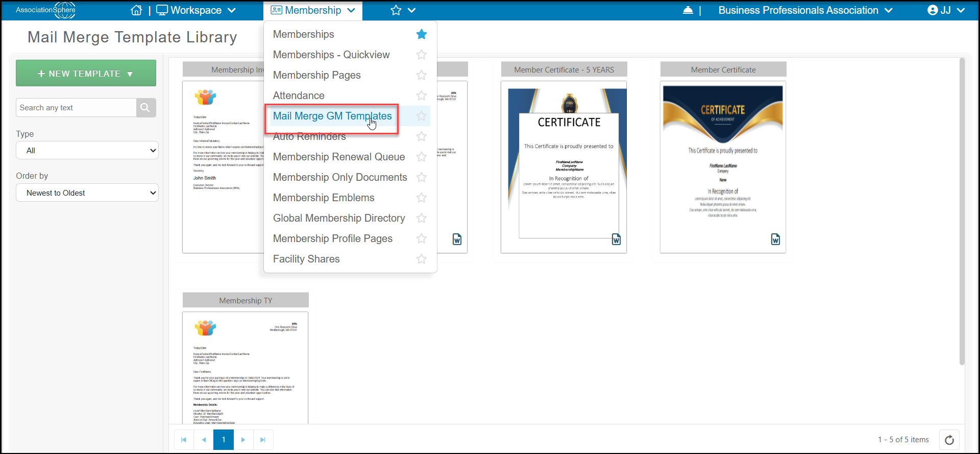Image resolution: width=980 pixels, height=454 pixels.
Task: Open the notification bell icon
Action: click(x=688, y=10)
